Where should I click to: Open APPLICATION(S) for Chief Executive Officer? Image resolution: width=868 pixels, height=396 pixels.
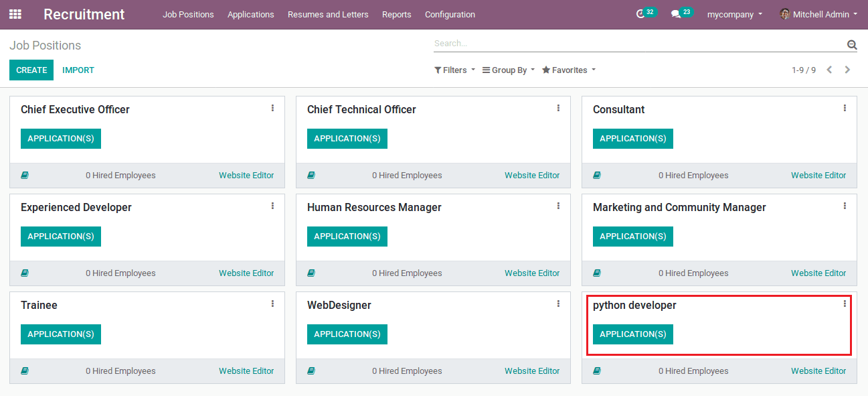click(61, 139)
